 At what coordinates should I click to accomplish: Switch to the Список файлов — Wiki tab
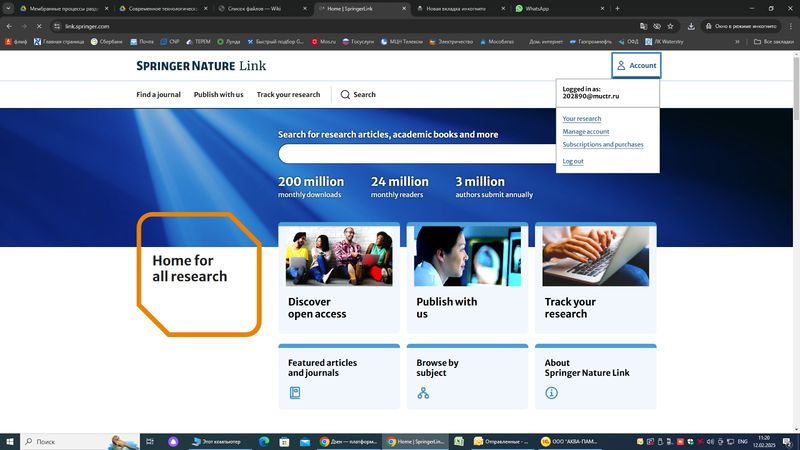263,8
